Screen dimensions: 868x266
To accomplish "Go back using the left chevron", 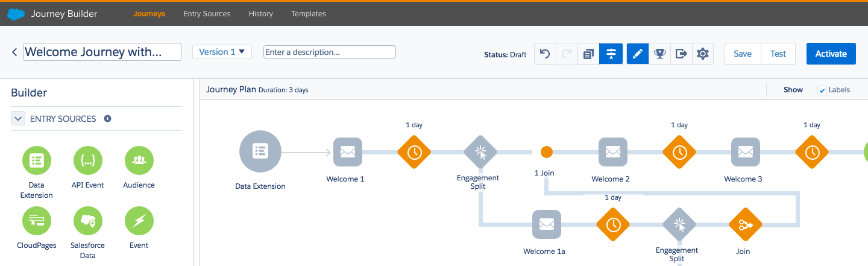I will click(14, 52).
